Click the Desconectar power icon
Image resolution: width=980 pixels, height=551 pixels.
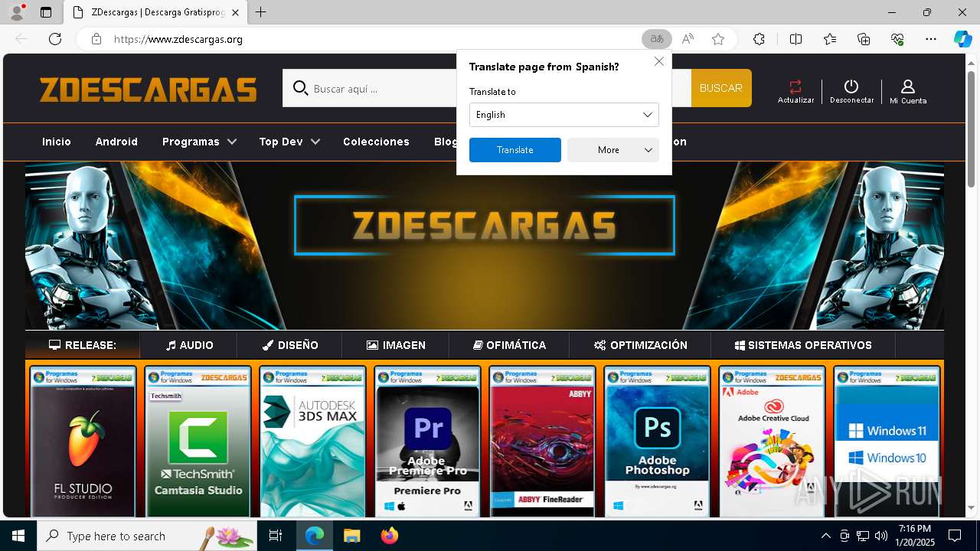(851, 86)
